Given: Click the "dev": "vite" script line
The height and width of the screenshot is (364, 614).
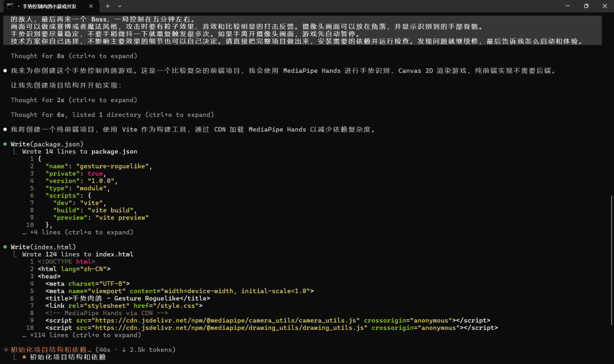Looking at the screenshot, I should (80, 203).
